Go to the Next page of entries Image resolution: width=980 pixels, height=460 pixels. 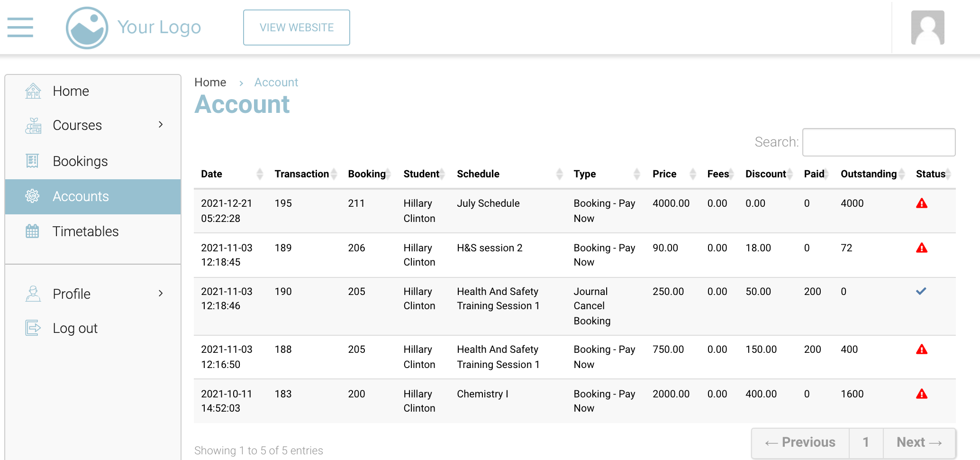point(919,442)
